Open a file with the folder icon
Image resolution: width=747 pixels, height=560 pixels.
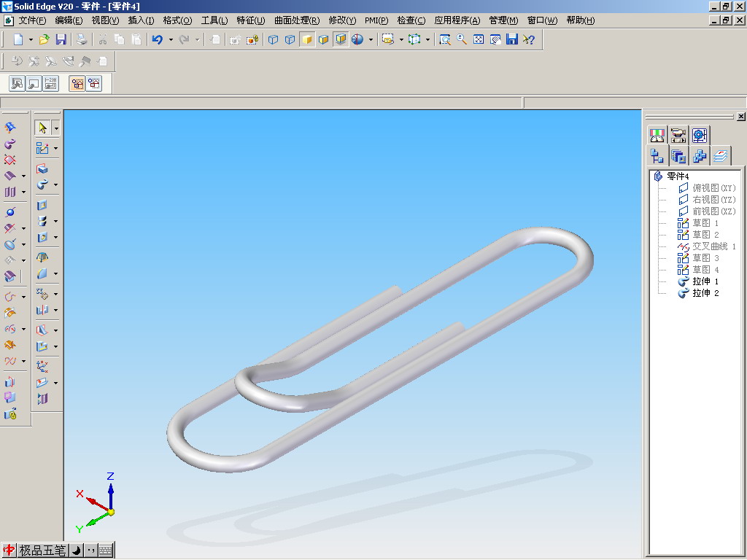click(x=44, y=39)
